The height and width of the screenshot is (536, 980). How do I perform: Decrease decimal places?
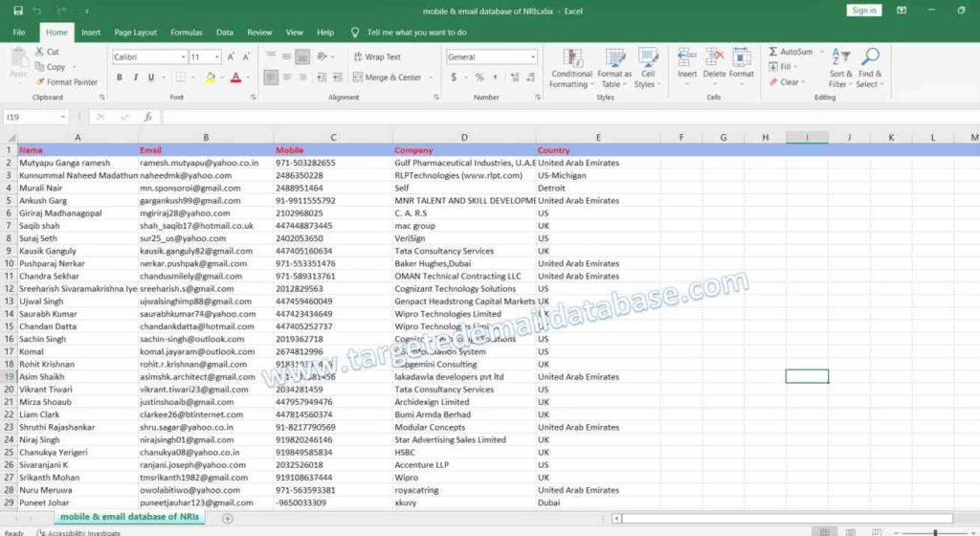pyautogui.click(x=530, y=78)
